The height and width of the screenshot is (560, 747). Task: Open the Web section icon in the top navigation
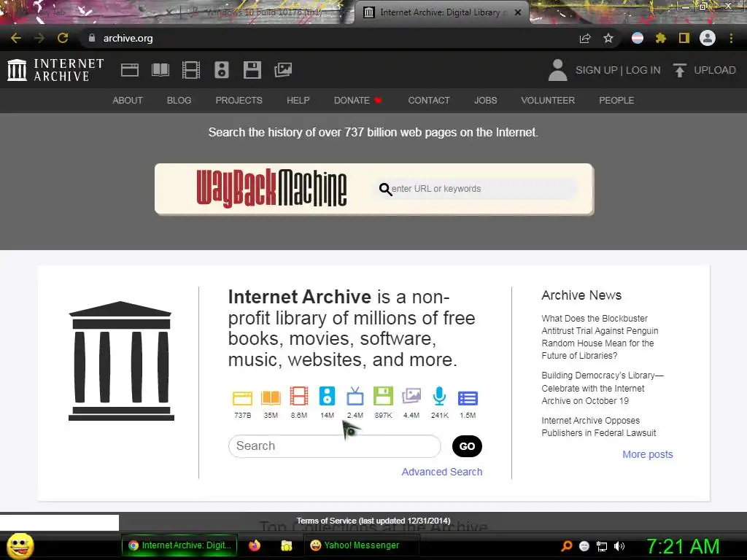pyautogui.click(x=130, y=70)
